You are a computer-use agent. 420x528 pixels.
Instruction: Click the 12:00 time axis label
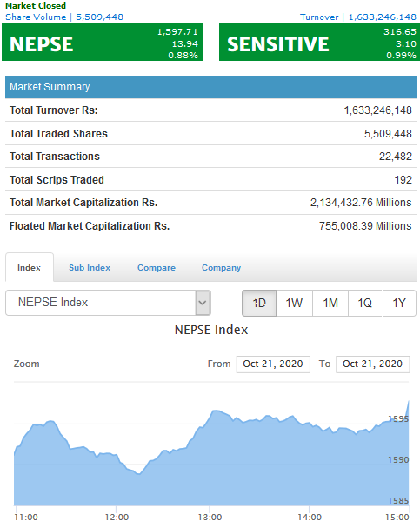[x=117, y=518]
